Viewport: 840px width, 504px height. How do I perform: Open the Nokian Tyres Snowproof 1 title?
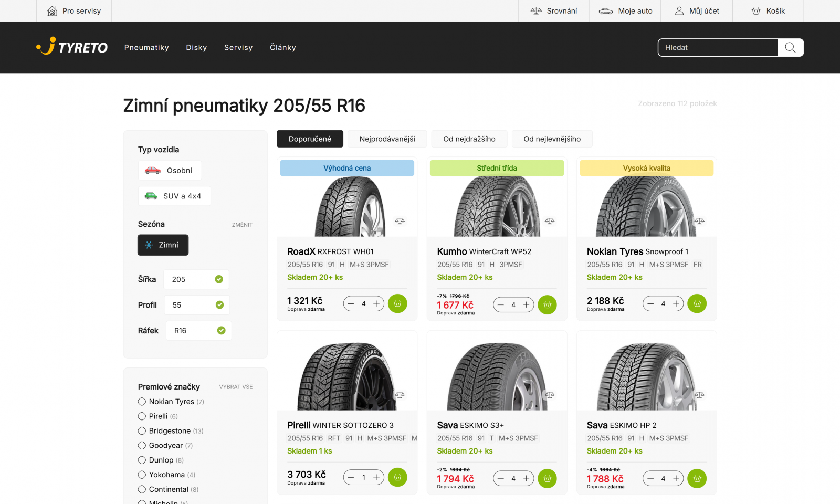[x=637, y=251]
